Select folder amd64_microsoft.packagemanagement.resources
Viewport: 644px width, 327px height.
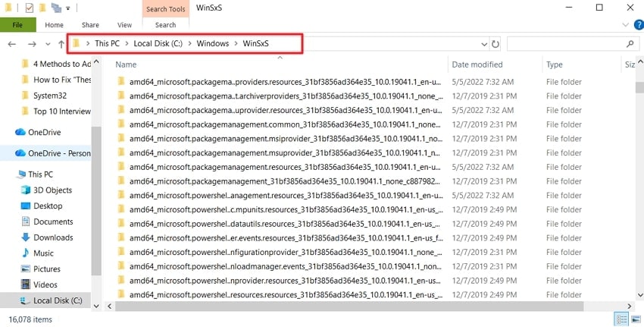[x=280, y=167]
